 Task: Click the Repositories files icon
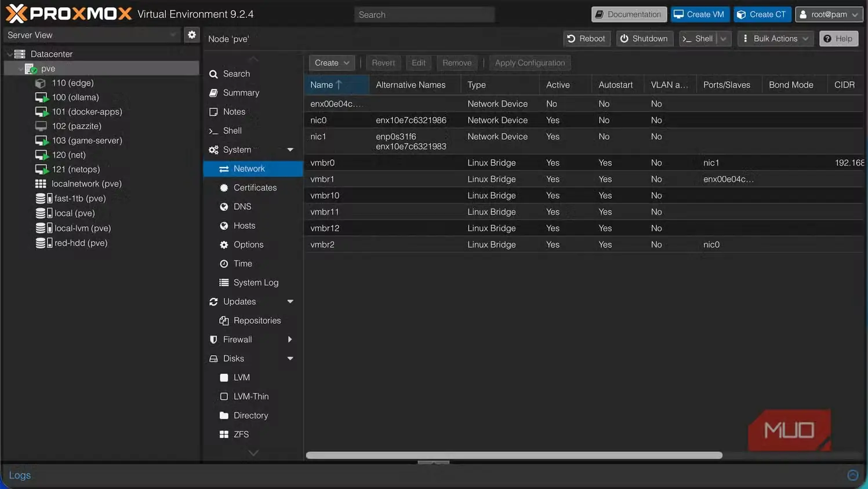pos(224,320)
